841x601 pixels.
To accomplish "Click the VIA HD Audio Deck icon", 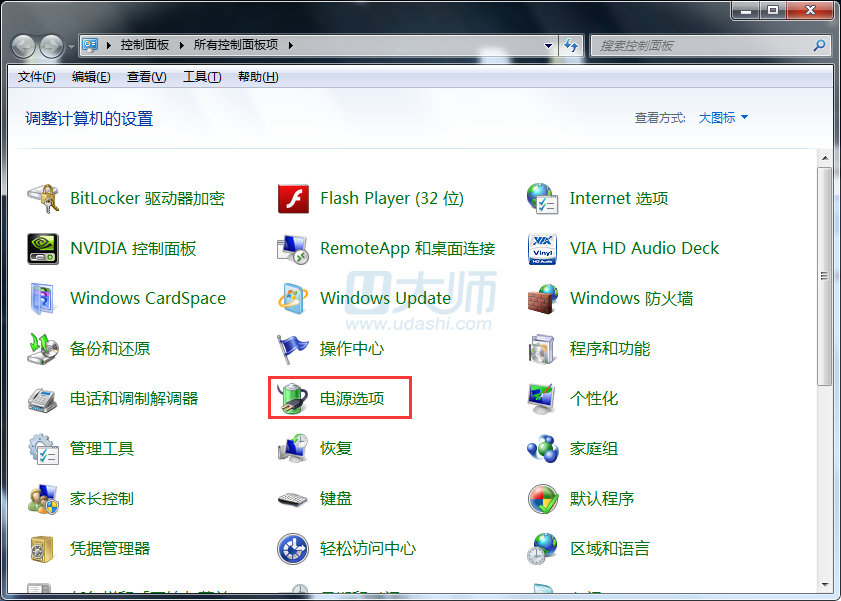I will point(542,248).
